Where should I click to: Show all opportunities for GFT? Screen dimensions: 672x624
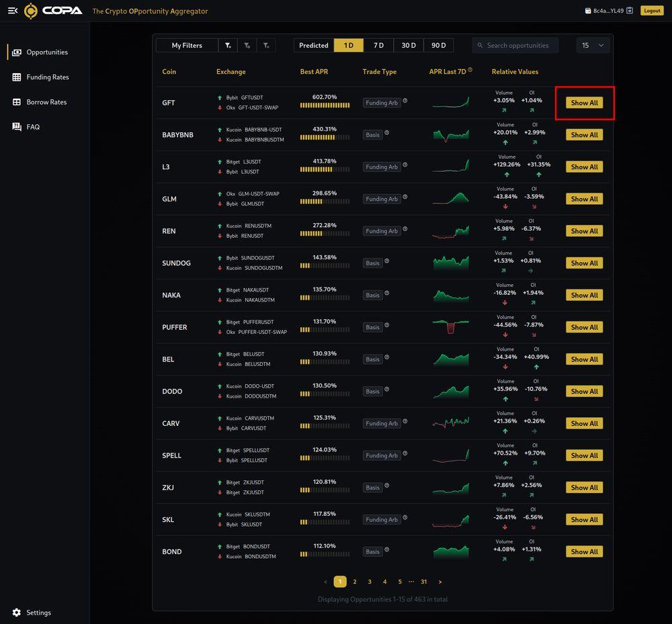pyautogui.click(x=584, y=103)
